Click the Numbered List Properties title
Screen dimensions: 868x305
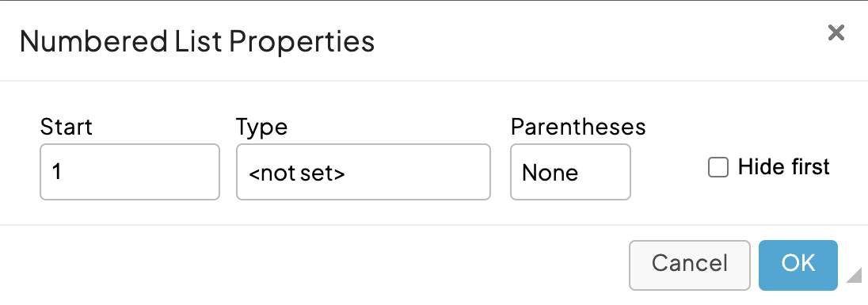pyautogui.click(x=197, y=41)
